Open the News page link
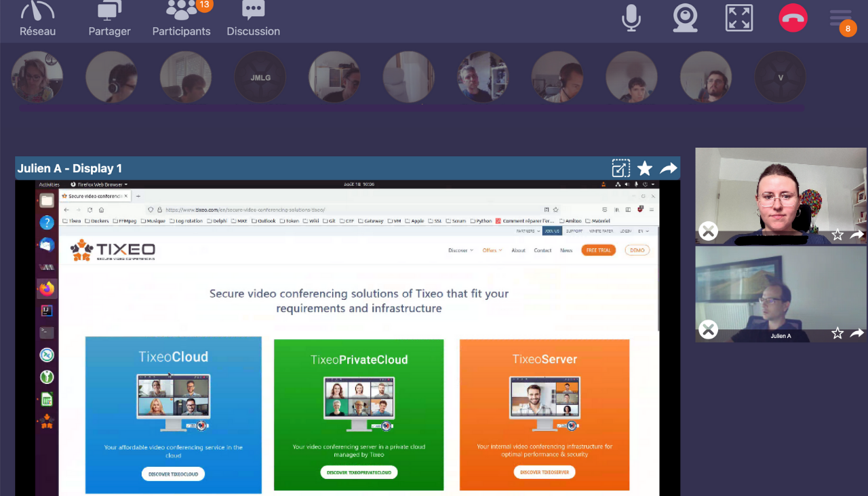 click(566, 250)
